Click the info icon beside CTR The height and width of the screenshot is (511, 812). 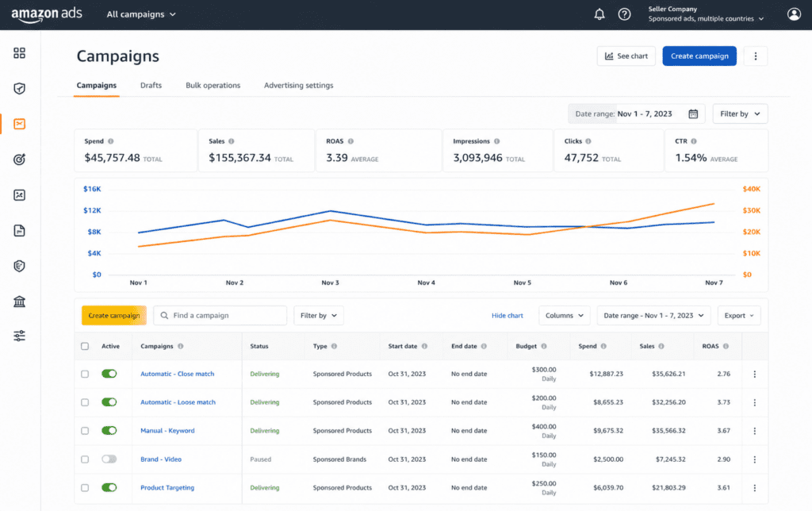click(693, 141)
